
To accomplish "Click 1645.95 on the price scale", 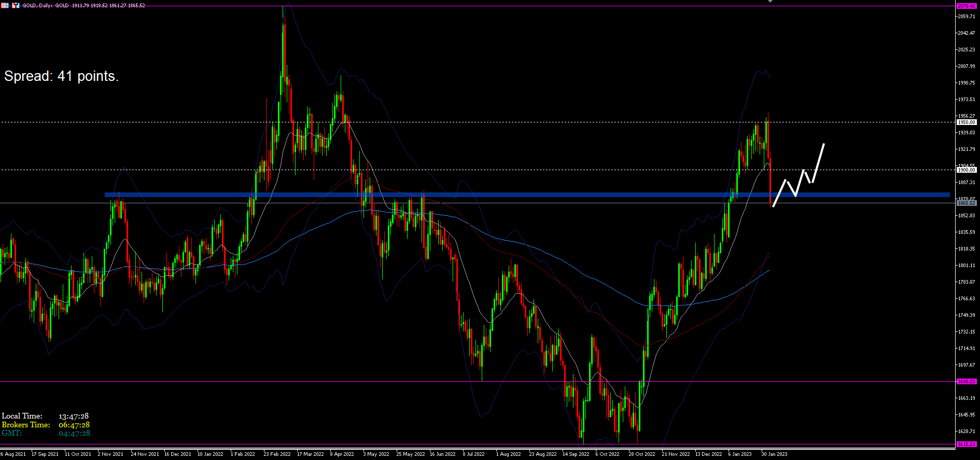I will click(x=966, y=415).
